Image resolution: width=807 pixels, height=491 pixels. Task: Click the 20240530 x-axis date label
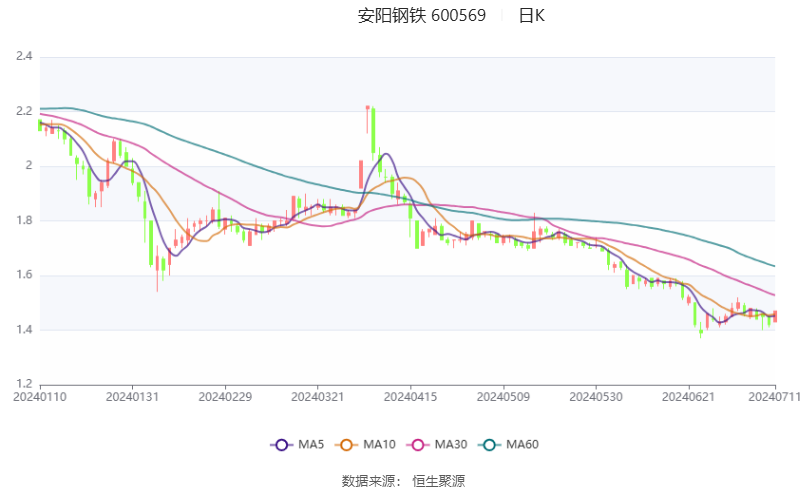pyautogui.click(x=595, y=397)
